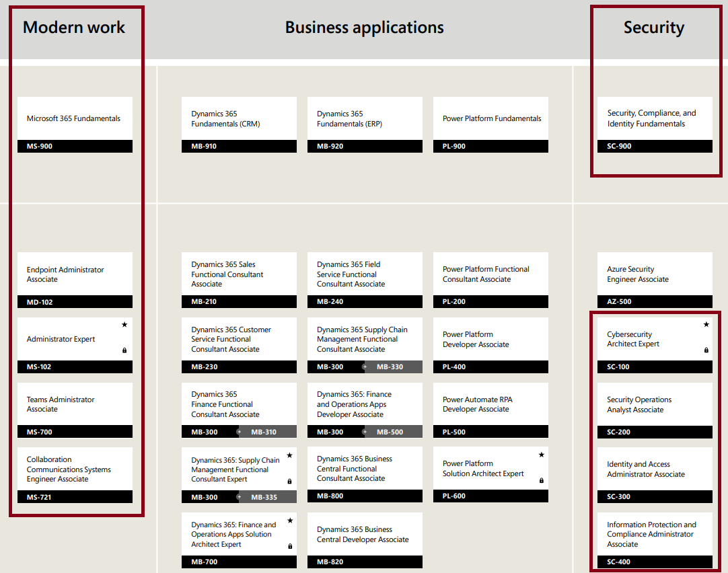Image resolution: width=728 pixels, height=573 pixels.
Task: Click star on Supply Chain Management Functional Consultant Expert
Action: click(290, 455)
